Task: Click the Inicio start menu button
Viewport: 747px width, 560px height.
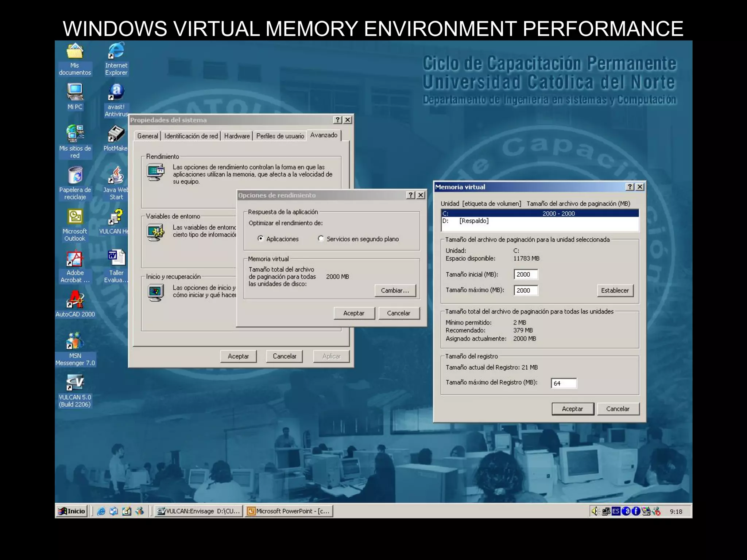Action: pos(72,511)
